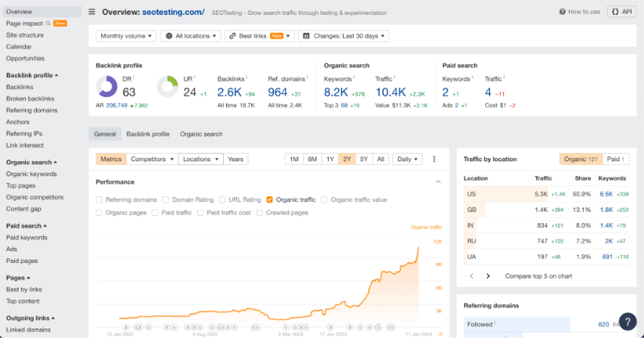Go to next page of traffic locations
This screenshot has width=644, height=338.
pyautogui.click(x=487, y=275)
